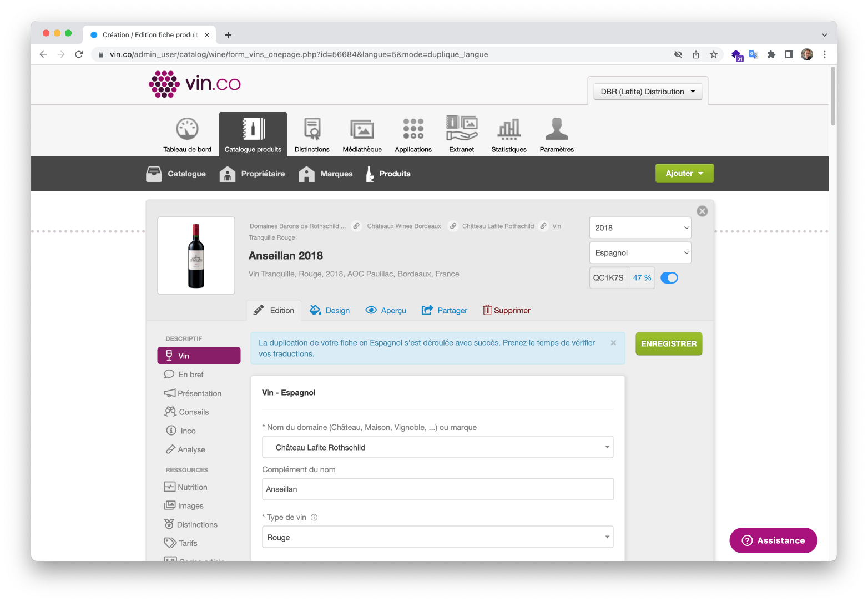Click the page share icon in address bar
The width and height of the screenshot is (868, 602).
click(696, 54)
